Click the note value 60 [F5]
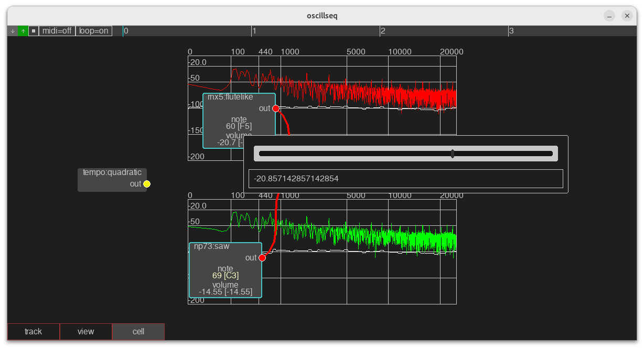Image resolution: width=644 pixels, height=349 pixels. point(239,126)
